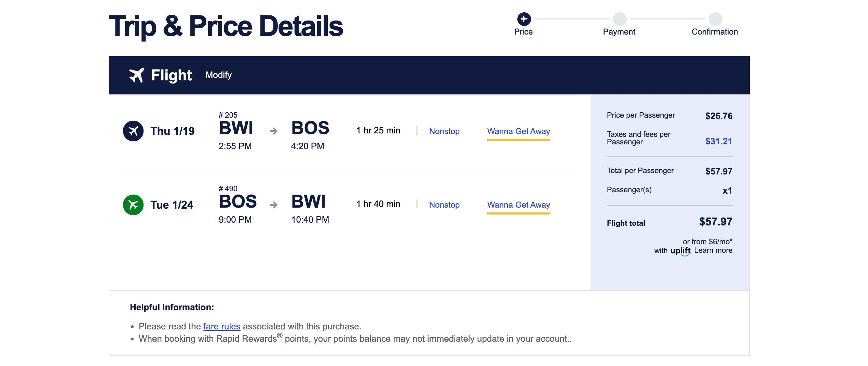Click Learn more about Uplift financing

coord(713,250)
